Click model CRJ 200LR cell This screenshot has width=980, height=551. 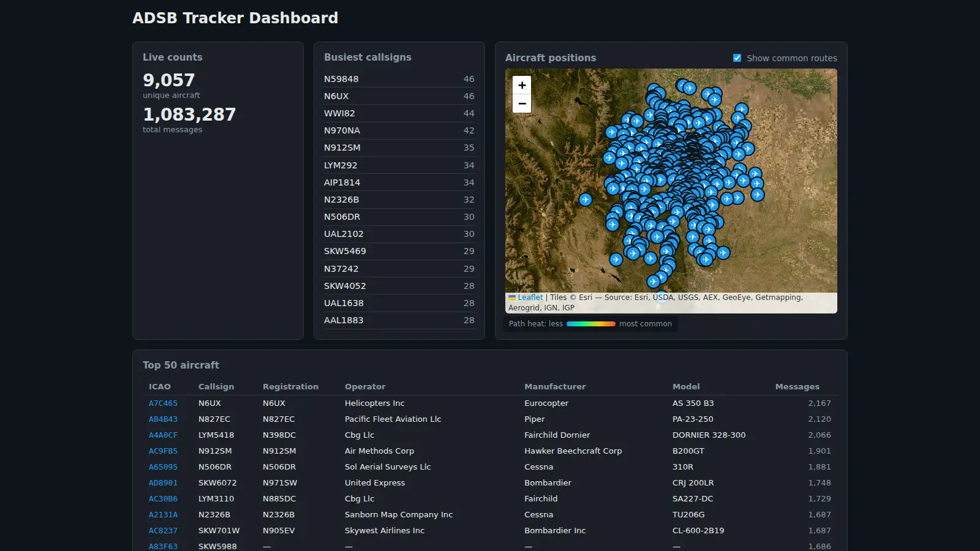tap(693, 483)
